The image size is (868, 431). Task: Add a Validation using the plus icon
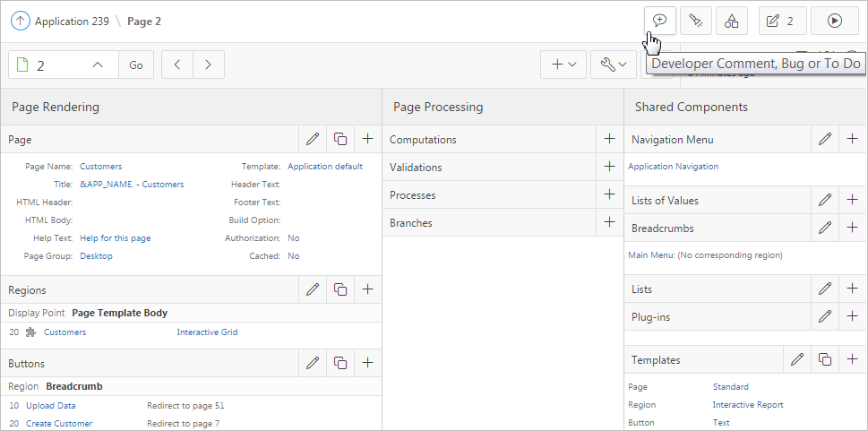[x=610, y=167]
